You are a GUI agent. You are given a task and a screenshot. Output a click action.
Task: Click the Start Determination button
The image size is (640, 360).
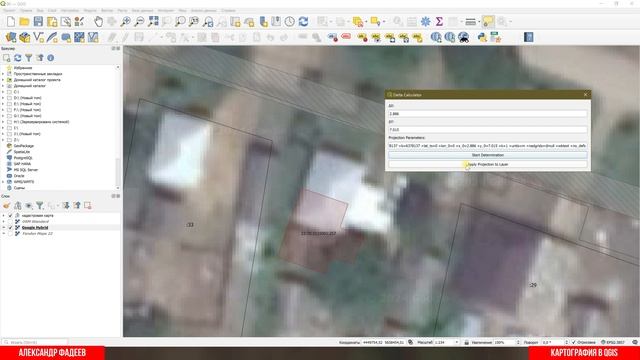(488, 155)
